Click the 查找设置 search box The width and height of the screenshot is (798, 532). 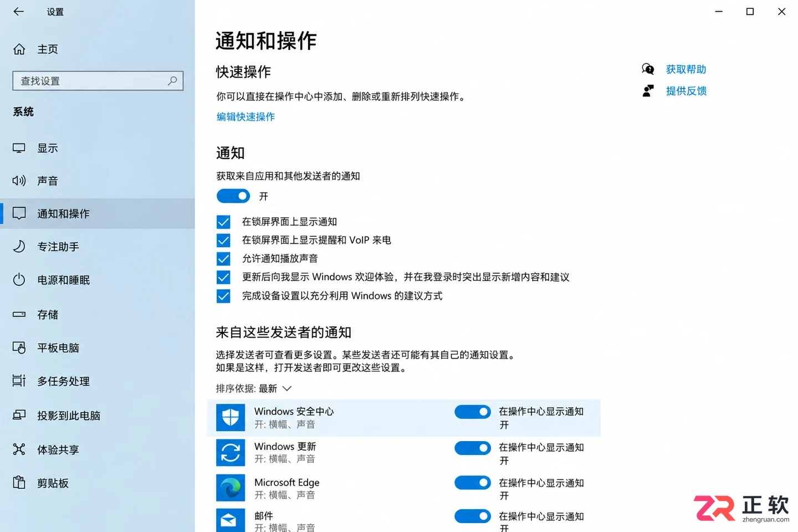pos(98,81)
